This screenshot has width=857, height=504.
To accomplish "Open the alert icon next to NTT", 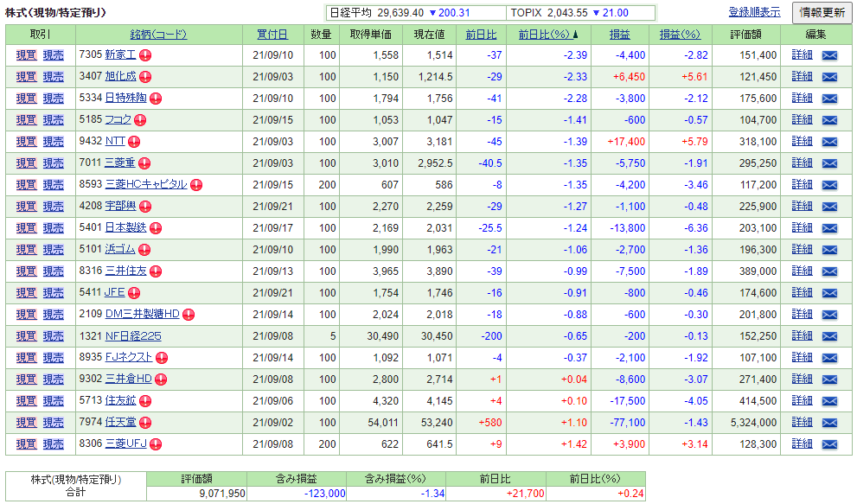I will [x=134, y=142].
